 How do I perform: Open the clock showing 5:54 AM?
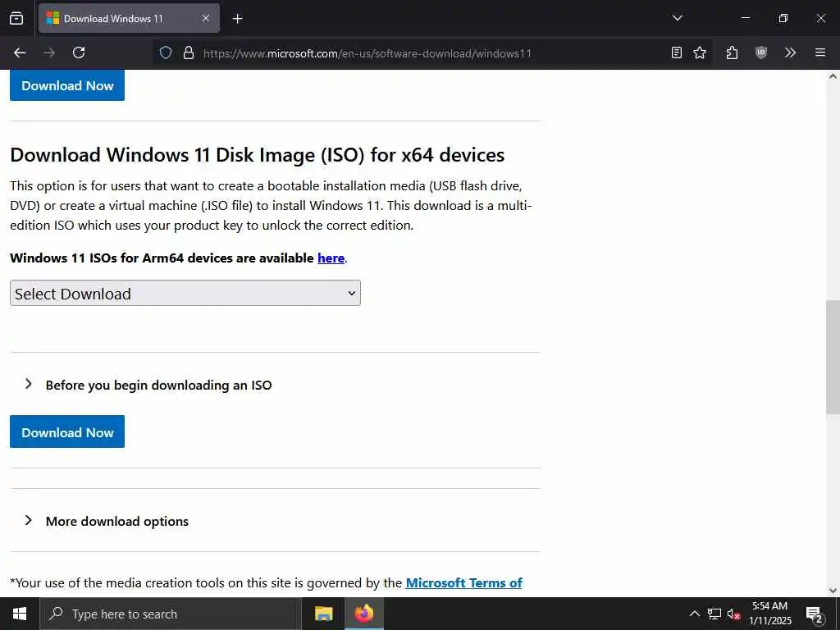coord(769,614)
